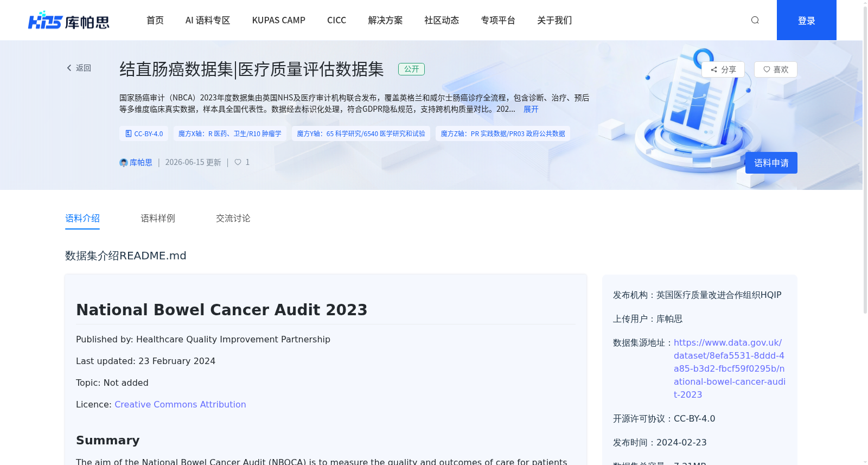This screenshot has height=465, width=868.
Task: Click the 'Summary' section heading
Action: click(x=108, y=440)
